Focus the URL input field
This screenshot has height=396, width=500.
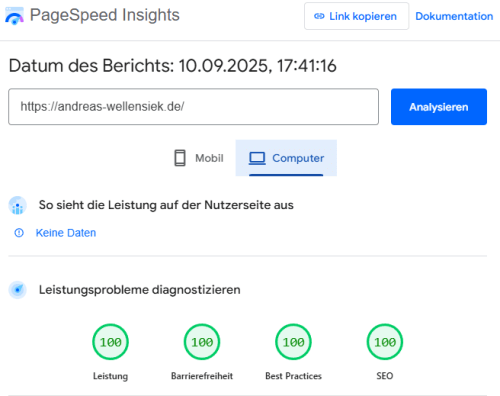[193, 107]
